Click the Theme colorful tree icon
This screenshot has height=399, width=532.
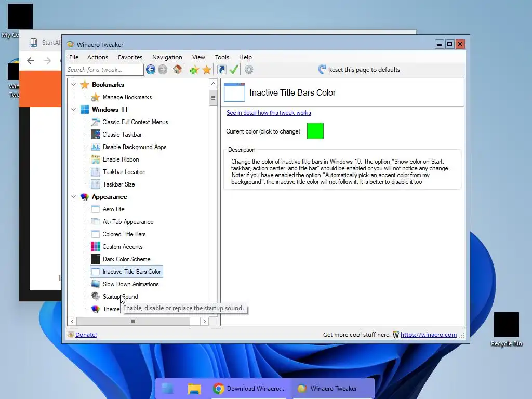(x=96, y=309)
